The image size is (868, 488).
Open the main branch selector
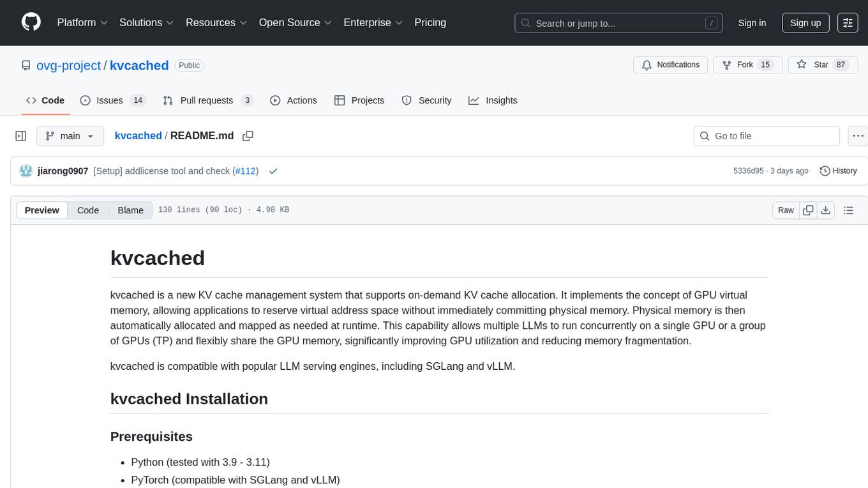click(70, 136)
